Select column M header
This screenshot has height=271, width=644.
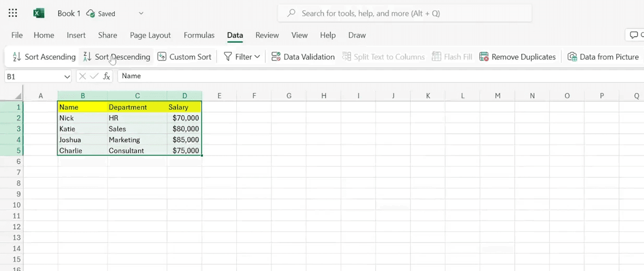pyautogui.click(x=497, y=96)
